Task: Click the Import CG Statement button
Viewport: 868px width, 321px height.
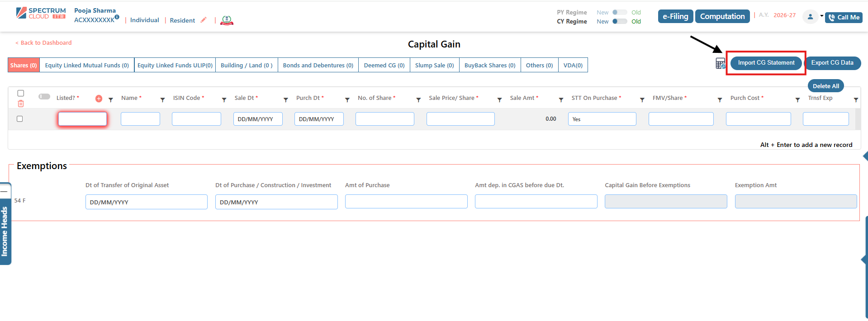Action: point(766,63)
